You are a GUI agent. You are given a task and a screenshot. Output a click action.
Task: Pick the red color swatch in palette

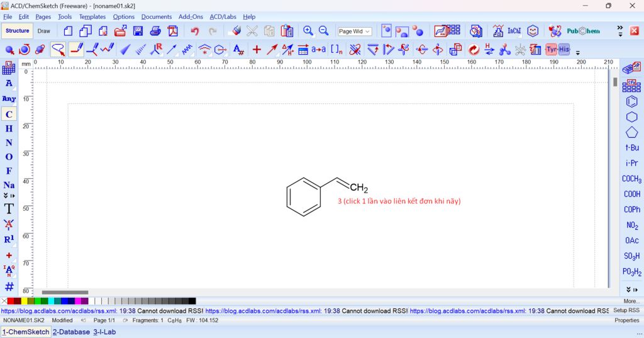pos(11,301)
